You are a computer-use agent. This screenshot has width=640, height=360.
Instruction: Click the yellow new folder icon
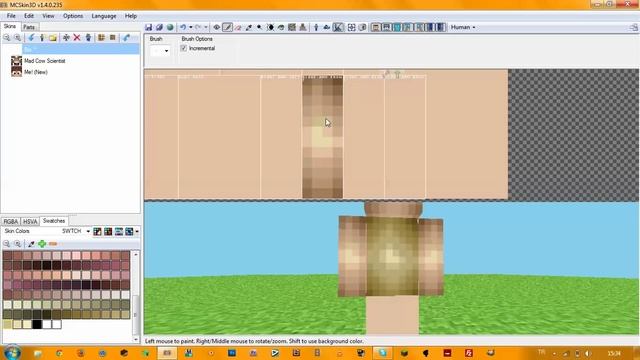pos(53,38)
